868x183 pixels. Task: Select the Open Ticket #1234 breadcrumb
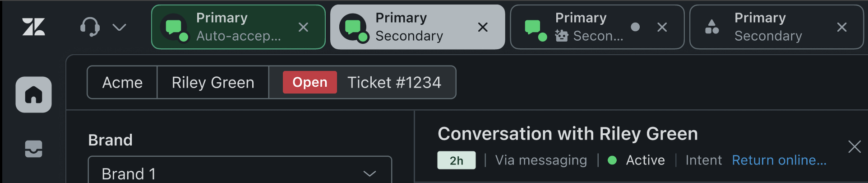[x=362, y=82]
